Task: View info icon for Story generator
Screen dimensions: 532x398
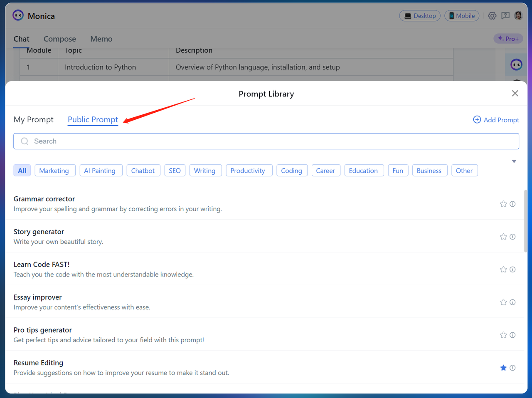Action: click(x=512, y=237)
